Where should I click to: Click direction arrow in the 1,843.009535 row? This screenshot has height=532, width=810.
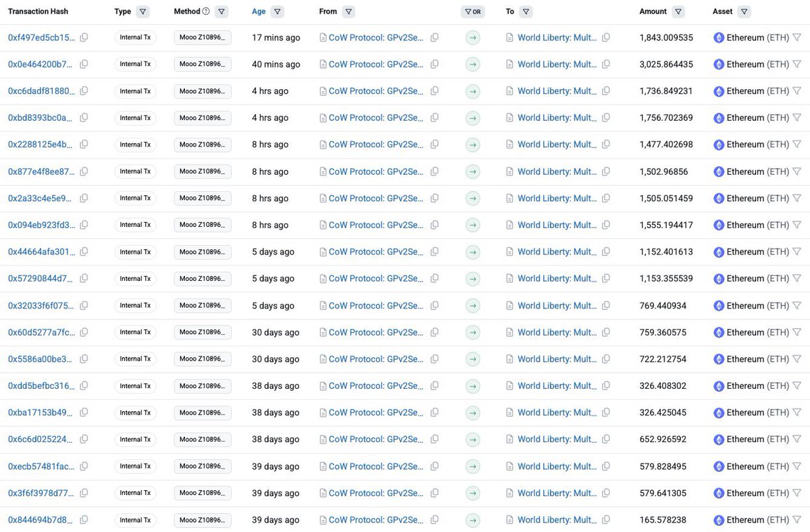tap(473, 38)
